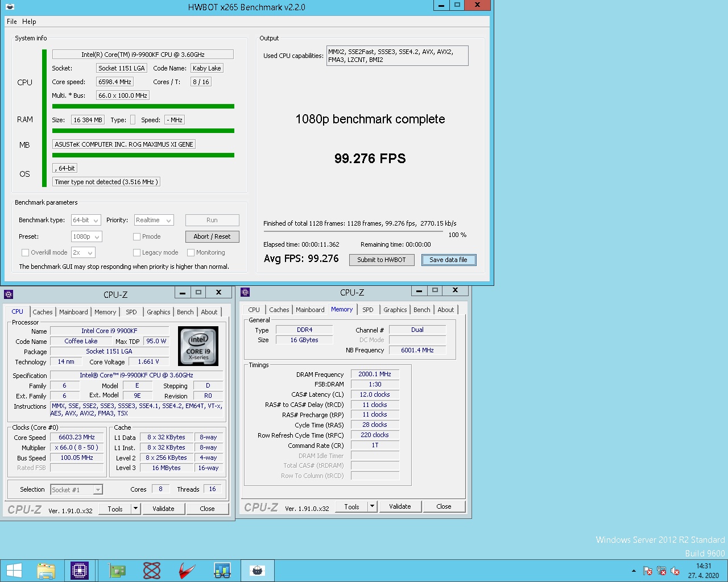Open Caches tab in right CPU-Z
Image resolution: width=728 pixels, height=582 pixels.
point(279,310)
